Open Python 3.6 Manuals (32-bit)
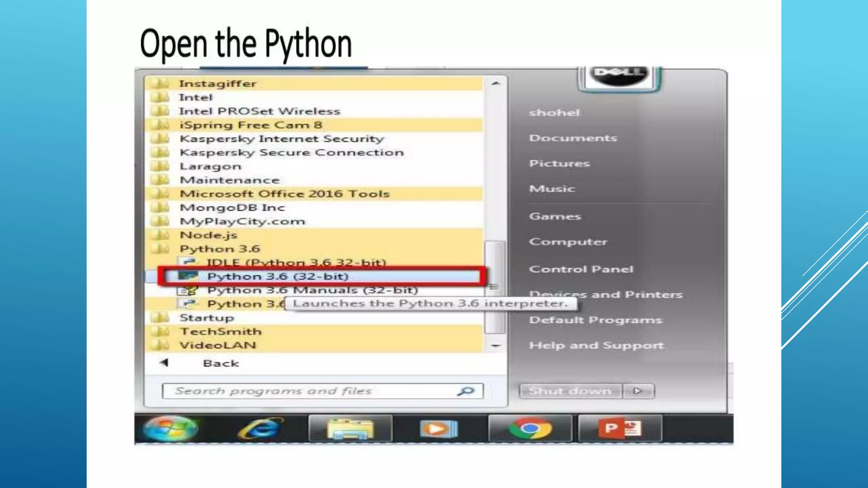868x488 pixels. coord(312,291)
